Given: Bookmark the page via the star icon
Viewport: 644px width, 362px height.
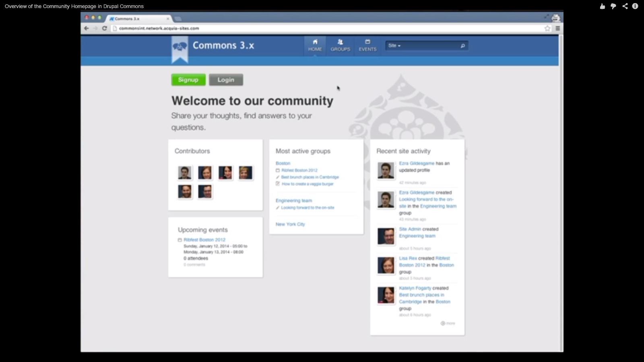Looking at the screenshot, I should [547, 28].
